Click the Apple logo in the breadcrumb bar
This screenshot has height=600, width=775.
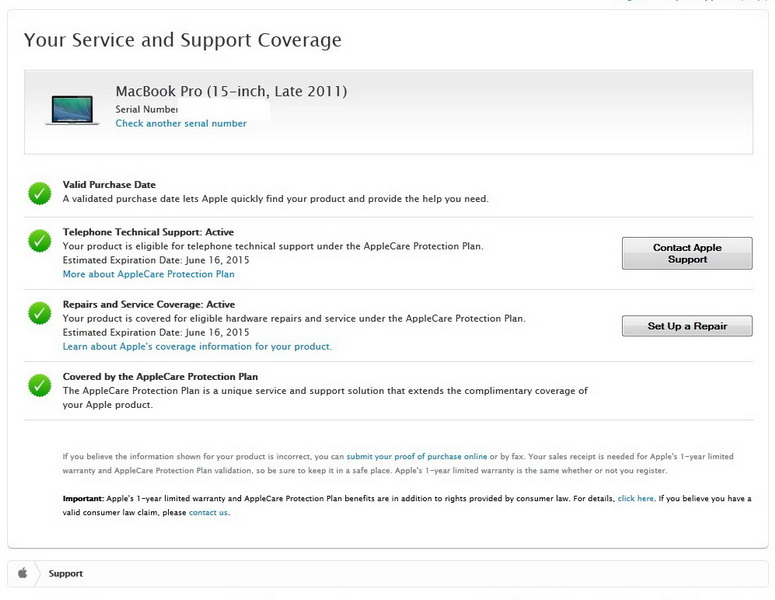[23, 574]
